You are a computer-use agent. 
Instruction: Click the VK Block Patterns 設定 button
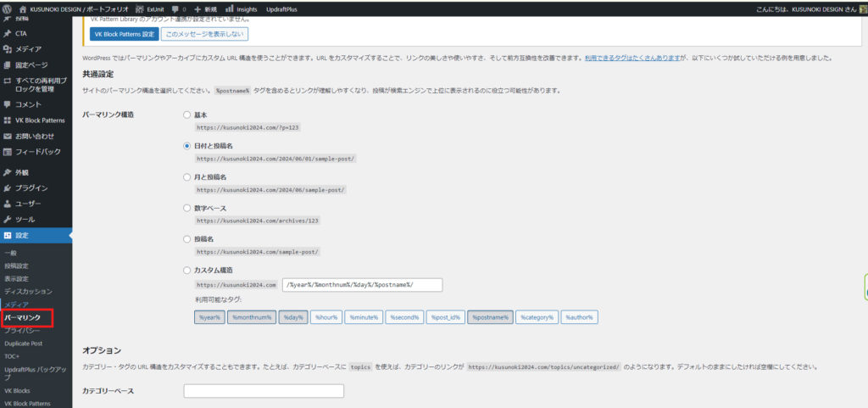coord(124,35)
